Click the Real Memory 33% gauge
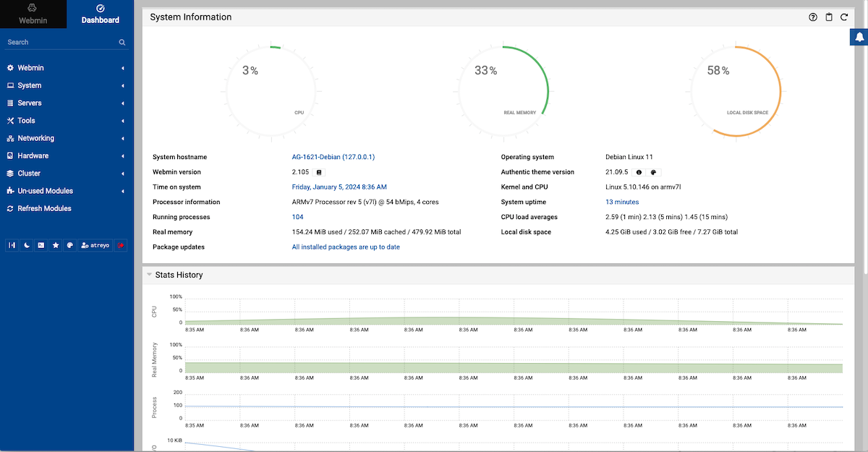The width and height of the screenshot is (868, 452). click(x=503, y=91)
